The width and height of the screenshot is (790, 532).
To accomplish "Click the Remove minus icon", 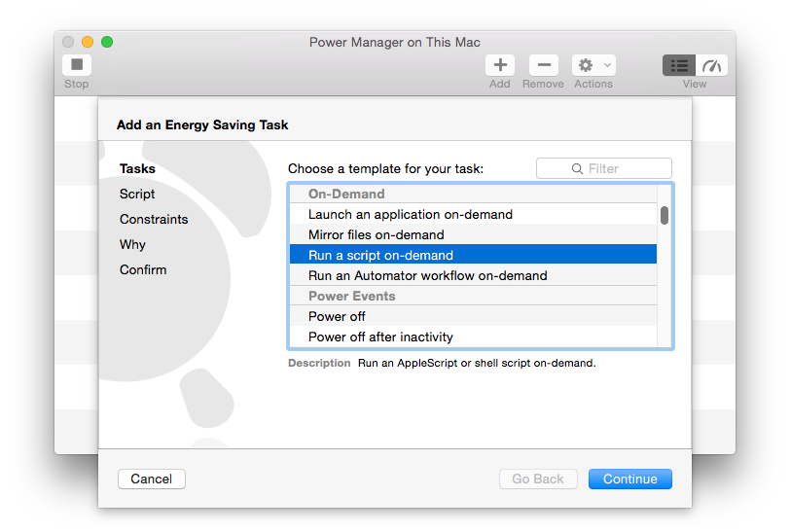I will click(x=543, y=65).
